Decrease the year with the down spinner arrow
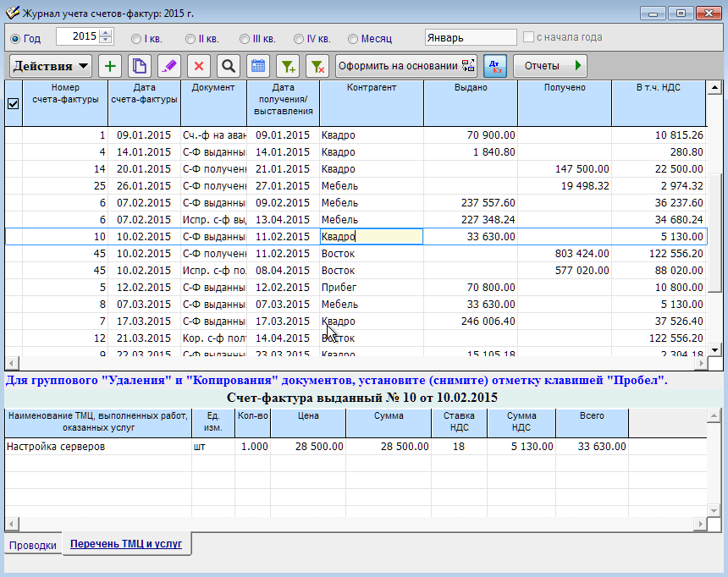The image size is (728, 577). (x=107, y=40)
